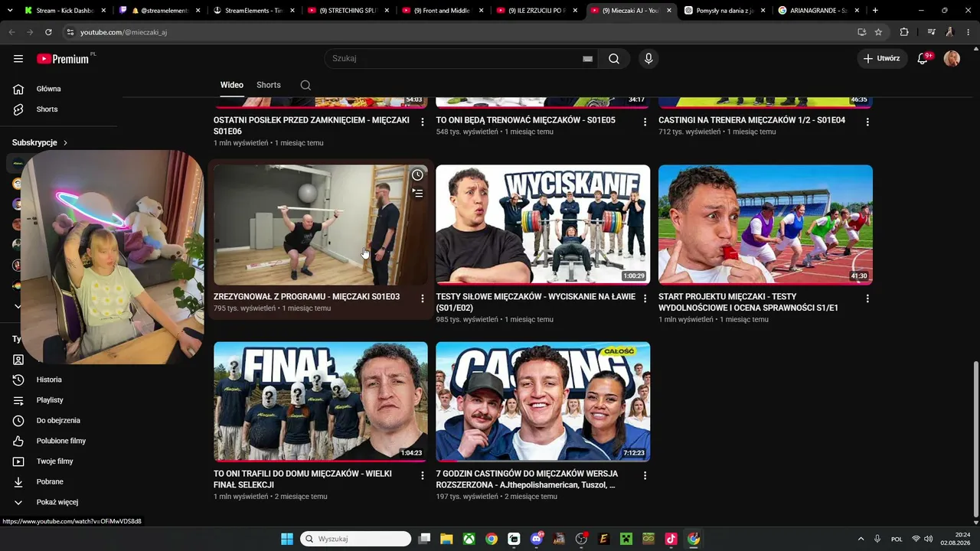Launch File Explorer from the taskbar

point(446,539)
